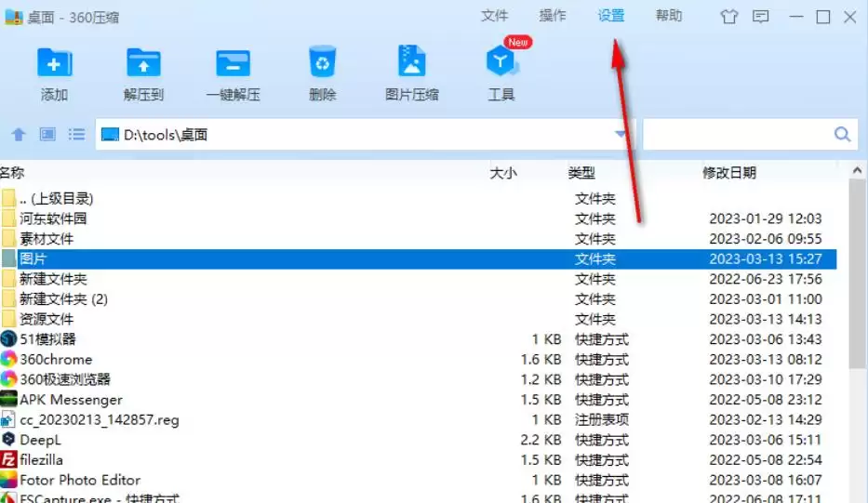This screenshot has height=503, width=868.
Task: Go up one directory with the arrow icon
Action: click(19, 135)
